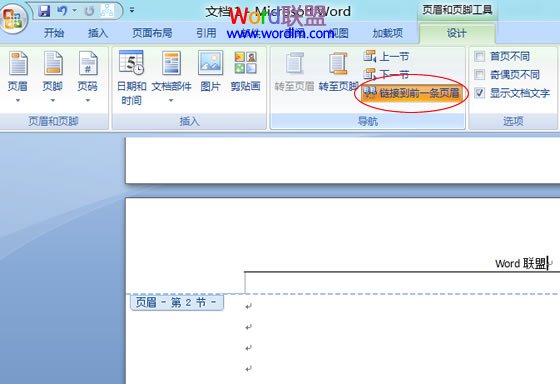Click the 插入 group label below icons
Image resolution: width=560 pixels, height=384 pixels.
tap(189, 121)
